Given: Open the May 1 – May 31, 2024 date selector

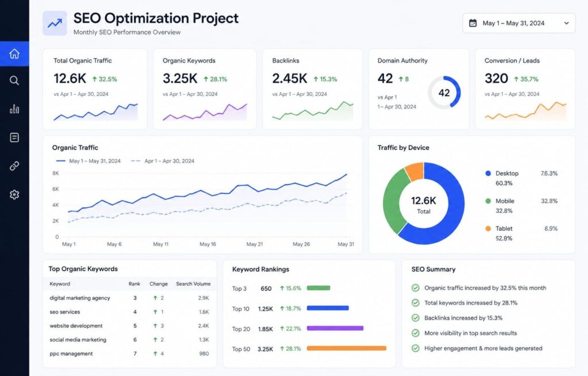Looking at the screenshot, I should point(519,23).
